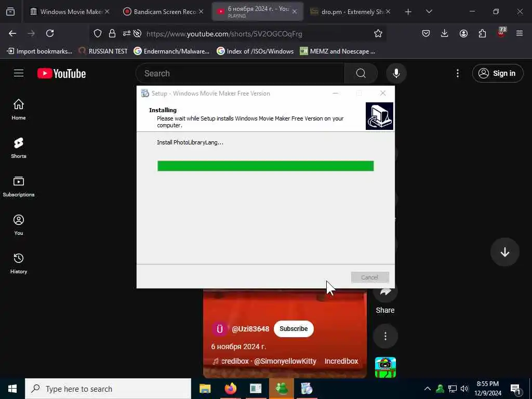Open uBlock extension with 73 badge

[501, 33]
